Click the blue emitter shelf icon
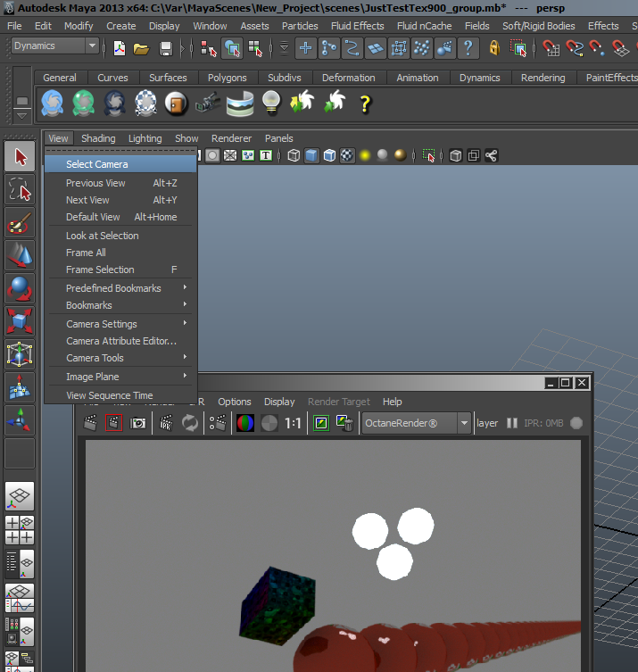Viewport: 638px width, 672px height. [x=53, y=103]
